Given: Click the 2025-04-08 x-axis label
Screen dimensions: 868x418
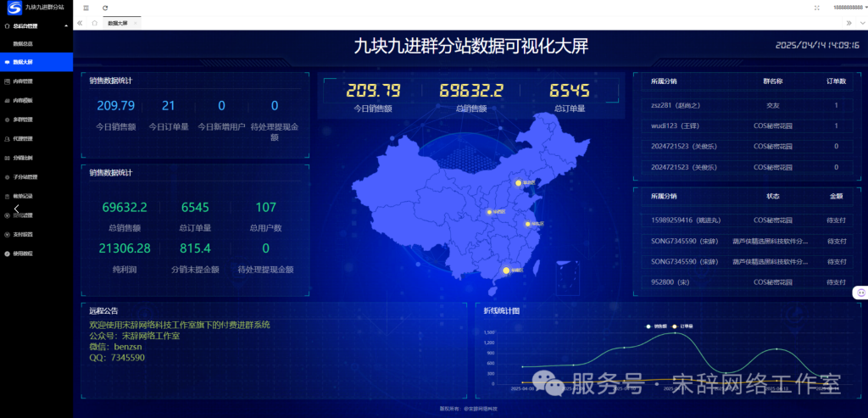Looking at the screenshot, I should tap(522, 388).
